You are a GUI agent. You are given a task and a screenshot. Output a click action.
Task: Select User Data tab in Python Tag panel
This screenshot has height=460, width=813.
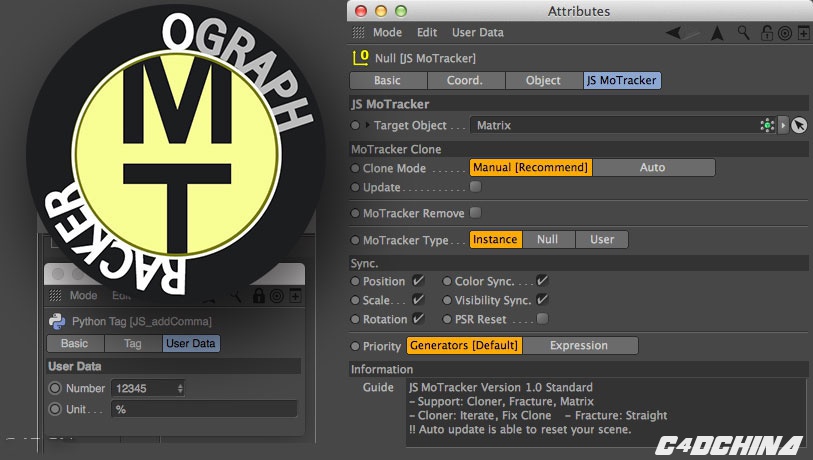(x=191, y=343)
